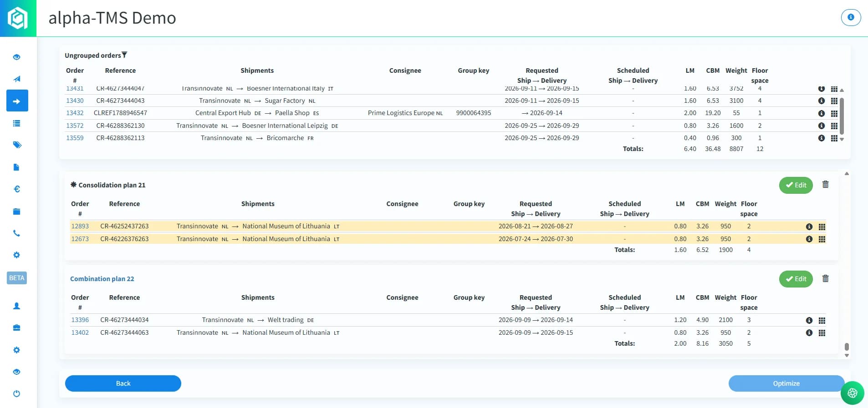Edit Consolidation plan 21
This screenshot has height=408, width=868.
pyautogui.click(x=796, y=185)
